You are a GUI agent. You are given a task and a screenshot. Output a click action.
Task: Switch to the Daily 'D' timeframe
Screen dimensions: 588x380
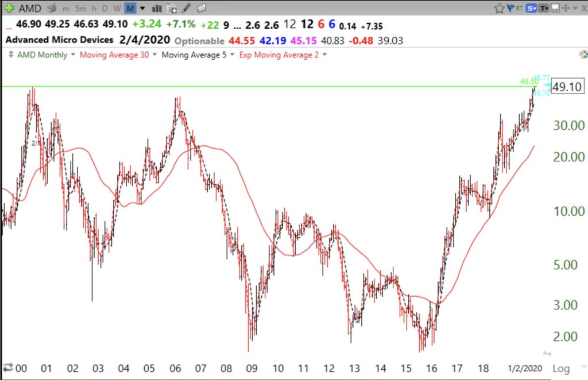pyautogui.click(x=105, y=8)
